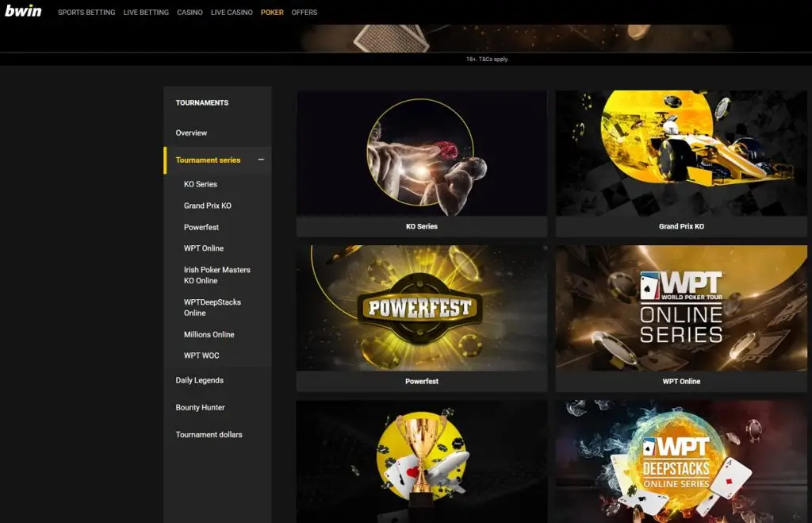Open Powerfest in sidebar list
812x523 pixels.
(x=201, y=227)
